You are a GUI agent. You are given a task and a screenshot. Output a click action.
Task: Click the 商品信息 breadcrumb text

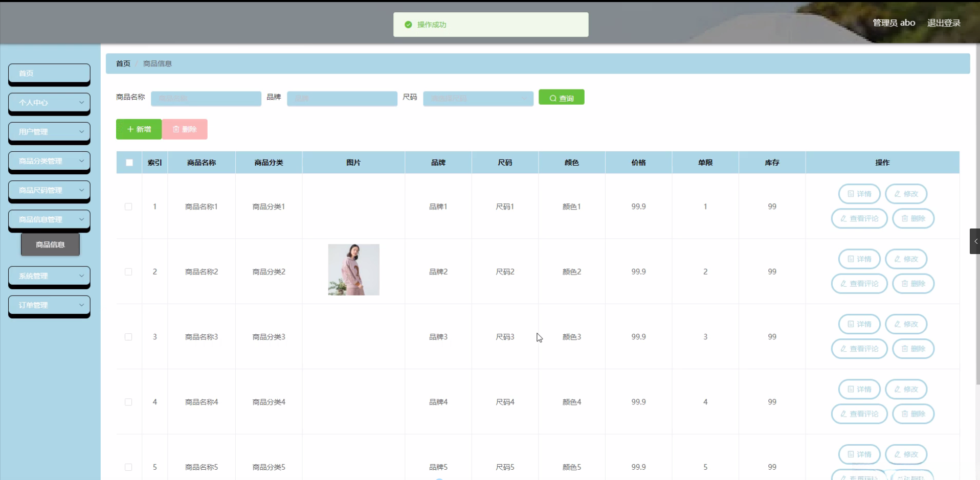tap(158, 63)
